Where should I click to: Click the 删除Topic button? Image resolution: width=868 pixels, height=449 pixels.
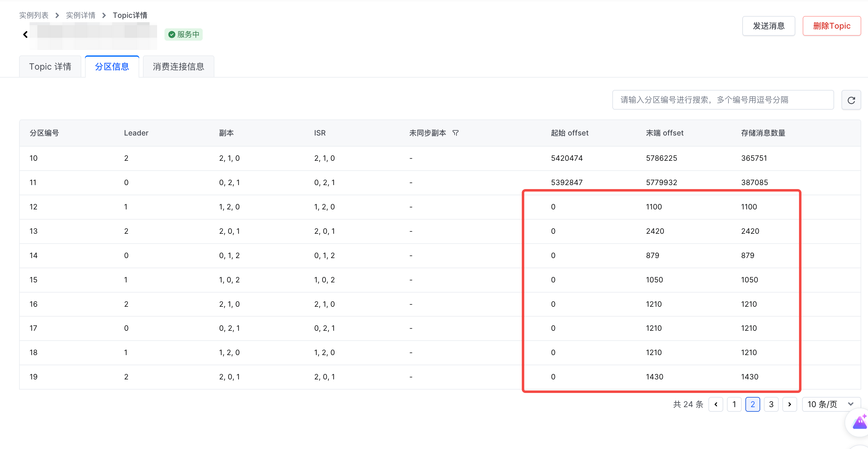pos(832,26)
